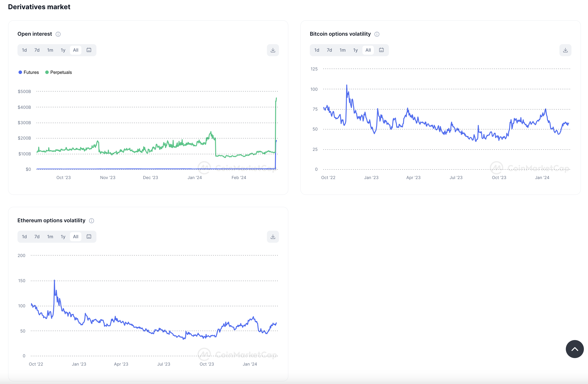
Task: Switch Ethereum volatility chart to 1m range
Action: 50,237
